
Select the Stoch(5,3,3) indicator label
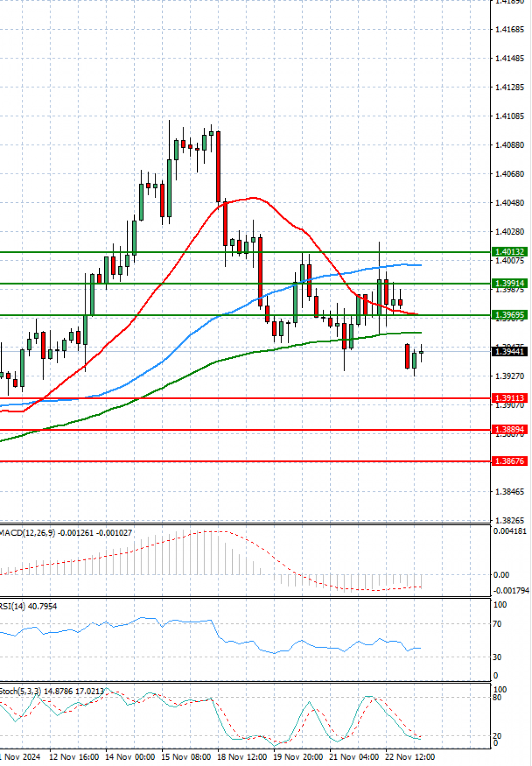click(52, 691)
